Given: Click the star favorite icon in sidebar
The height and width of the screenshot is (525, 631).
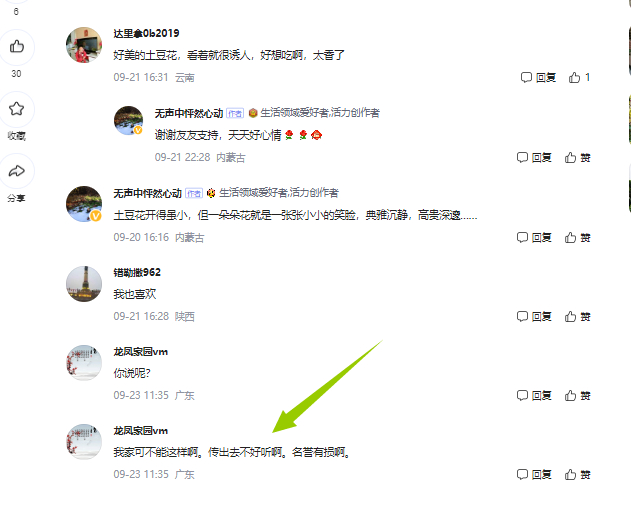Looking at the screenshot, I should tap(16, 109).
